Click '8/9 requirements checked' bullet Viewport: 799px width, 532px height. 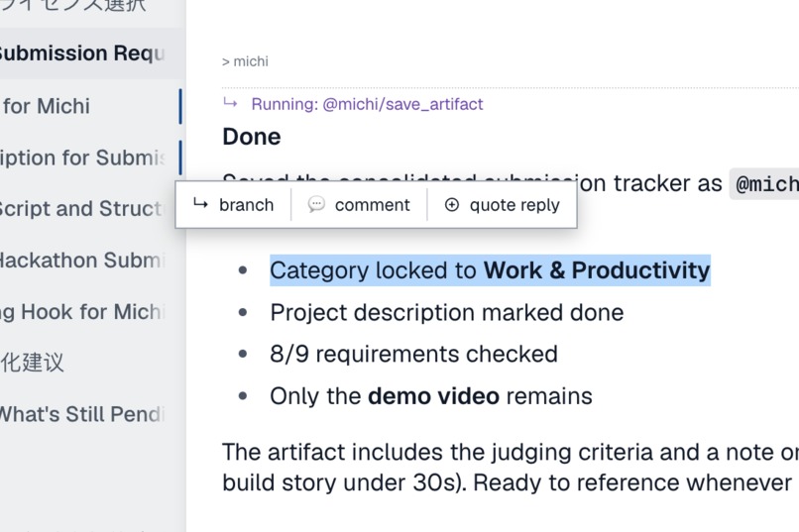click(x=413, y=354)
